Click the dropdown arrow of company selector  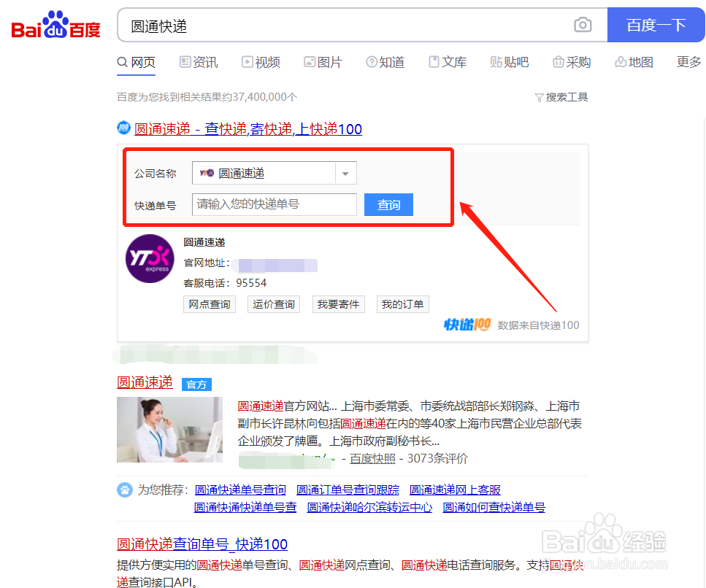click(x=345, y=173)
